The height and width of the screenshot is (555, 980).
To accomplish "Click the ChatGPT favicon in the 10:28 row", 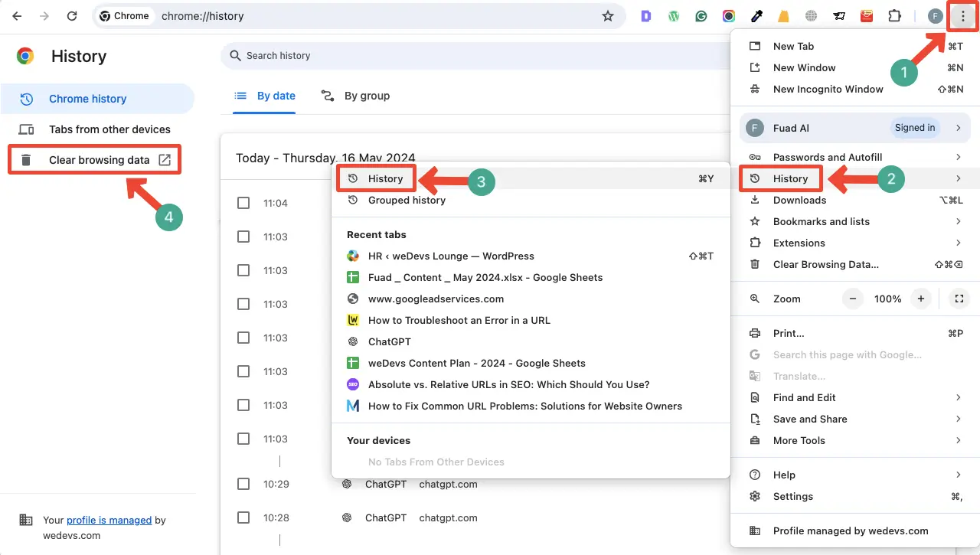I will (347, 517).
